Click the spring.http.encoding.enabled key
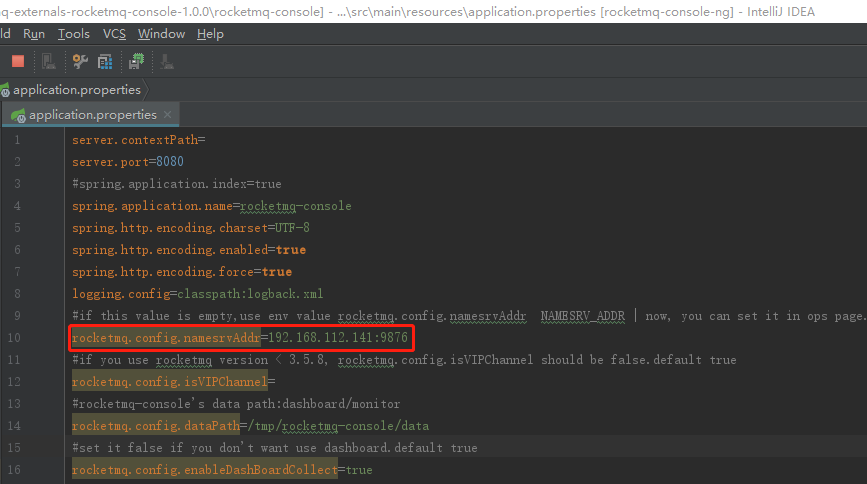 [x=170, y=250]
